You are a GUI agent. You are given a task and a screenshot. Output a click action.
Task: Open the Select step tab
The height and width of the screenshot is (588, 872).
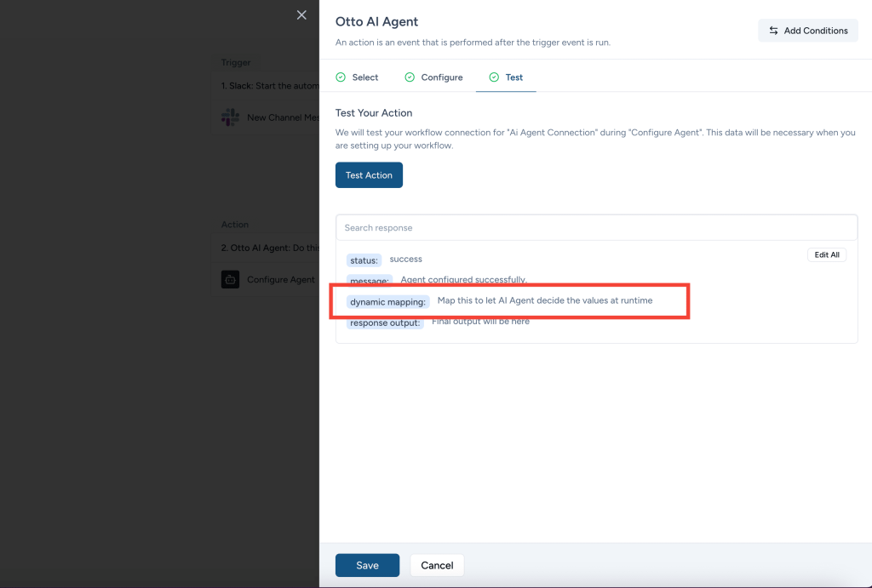(357, 77)
